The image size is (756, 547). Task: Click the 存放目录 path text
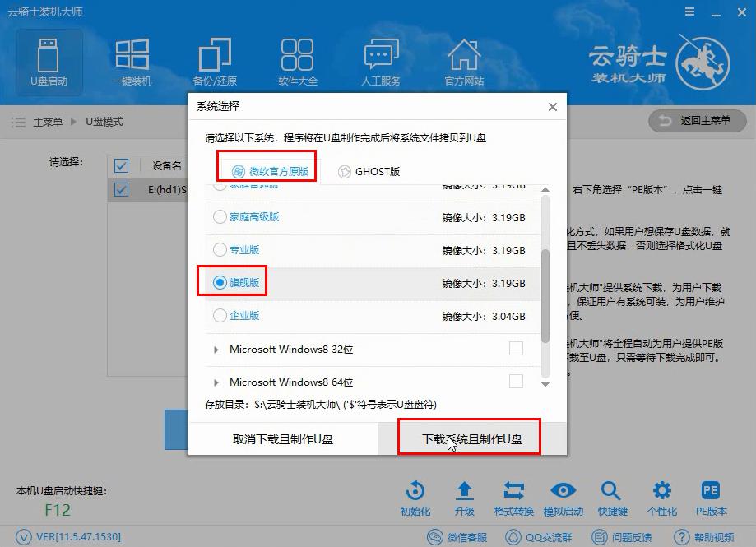[320, 405]
